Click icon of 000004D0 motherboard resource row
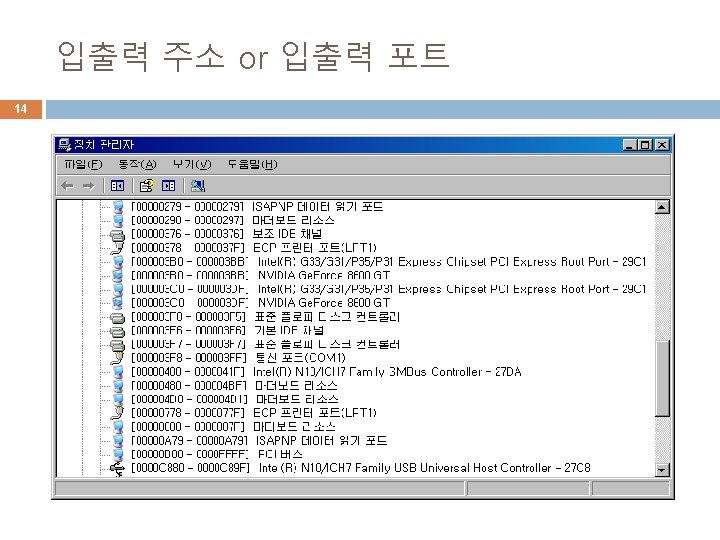 (x=118, y=399)
